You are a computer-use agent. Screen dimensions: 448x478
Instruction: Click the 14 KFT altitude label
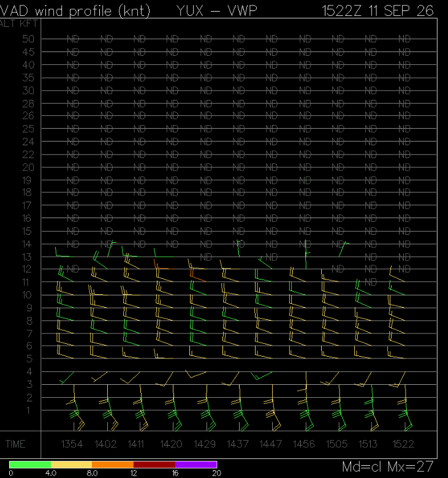coord(27,244)
